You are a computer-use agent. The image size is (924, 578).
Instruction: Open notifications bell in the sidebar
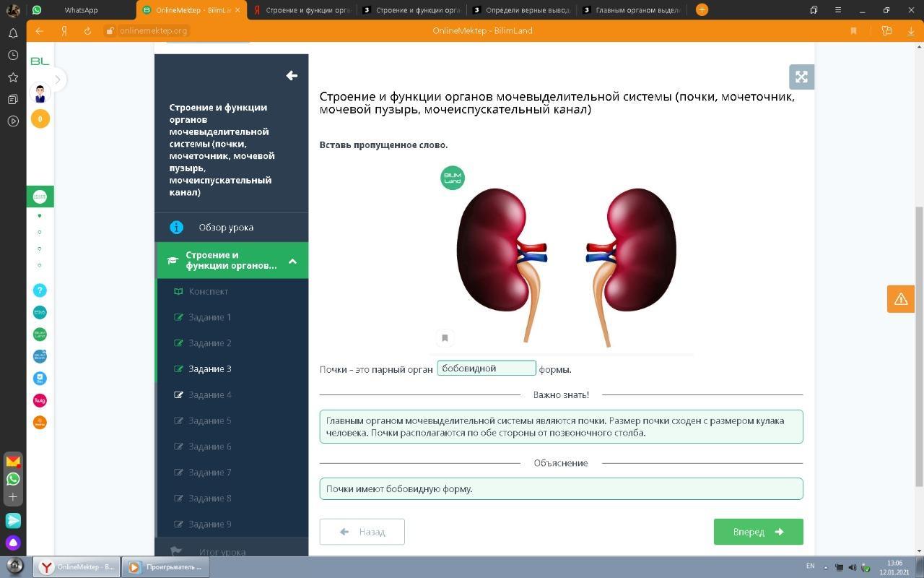(x=13, y=33)
